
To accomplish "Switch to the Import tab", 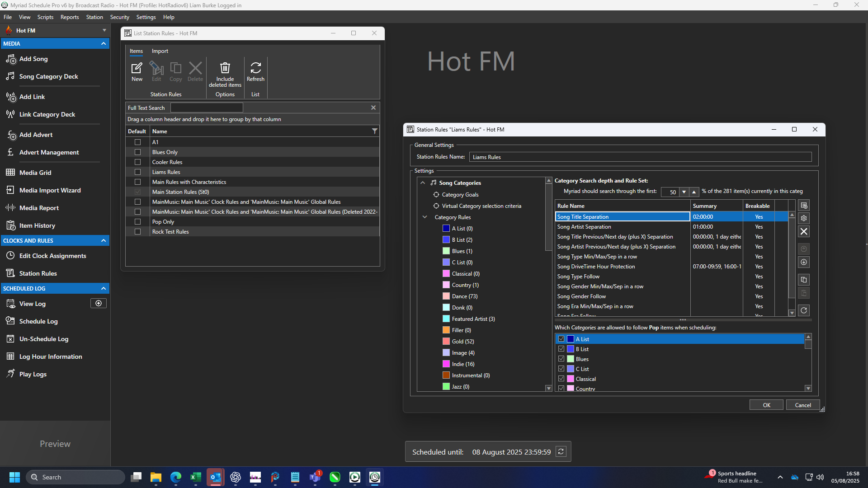I will tap(160, 51).
